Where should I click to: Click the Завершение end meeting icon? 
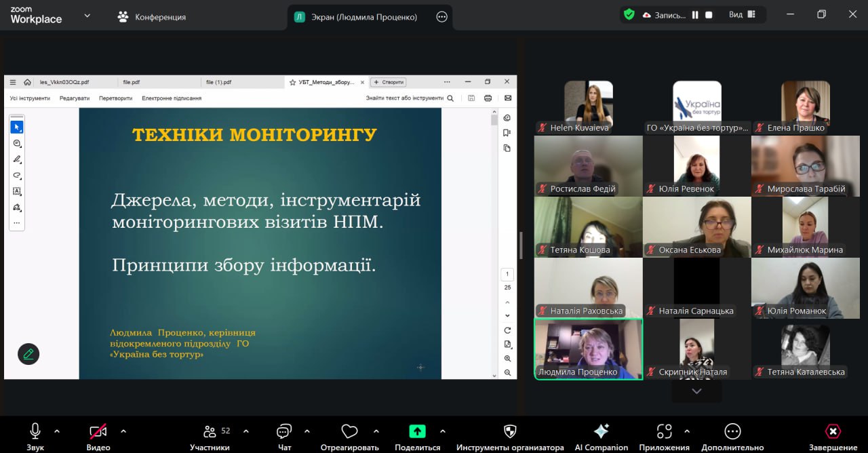point(833,431)
